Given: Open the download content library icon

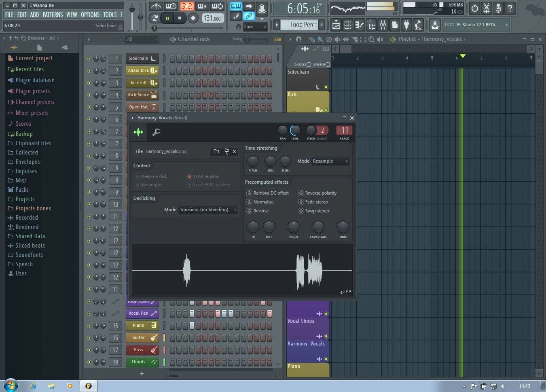Looking at the screenshot, I should coord(435,25).
